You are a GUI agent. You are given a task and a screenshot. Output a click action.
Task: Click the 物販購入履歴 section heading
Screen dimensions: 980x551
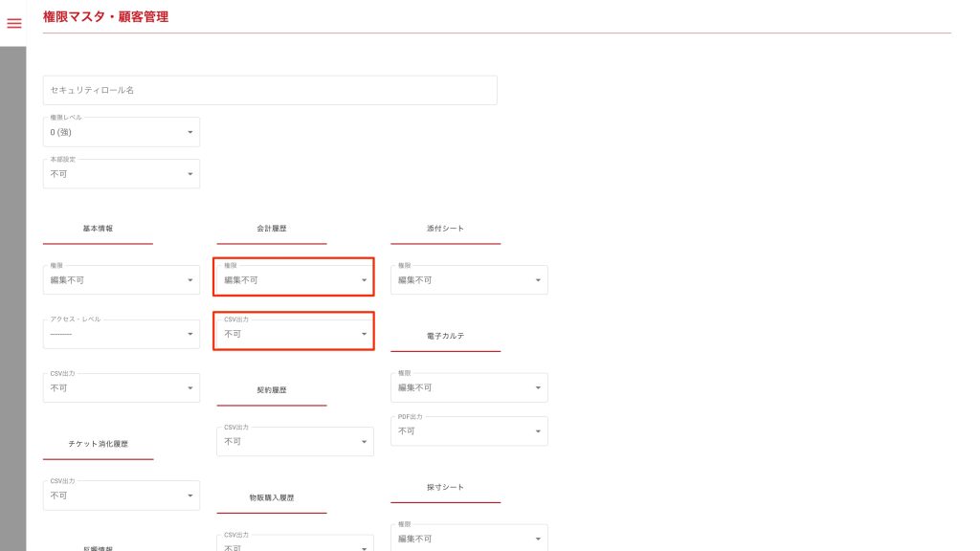point(272,498)
